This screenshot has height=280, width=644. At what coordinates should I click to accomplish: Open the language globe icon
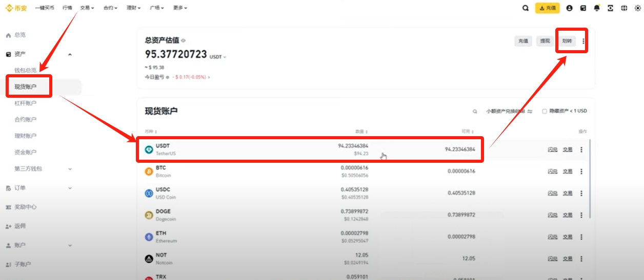pyautogui.click(x=624, y=8)
